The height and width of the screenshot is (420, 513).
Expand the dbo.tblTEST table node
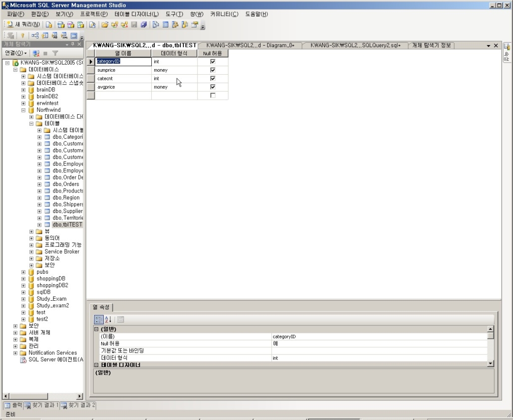tap(39, 225)
